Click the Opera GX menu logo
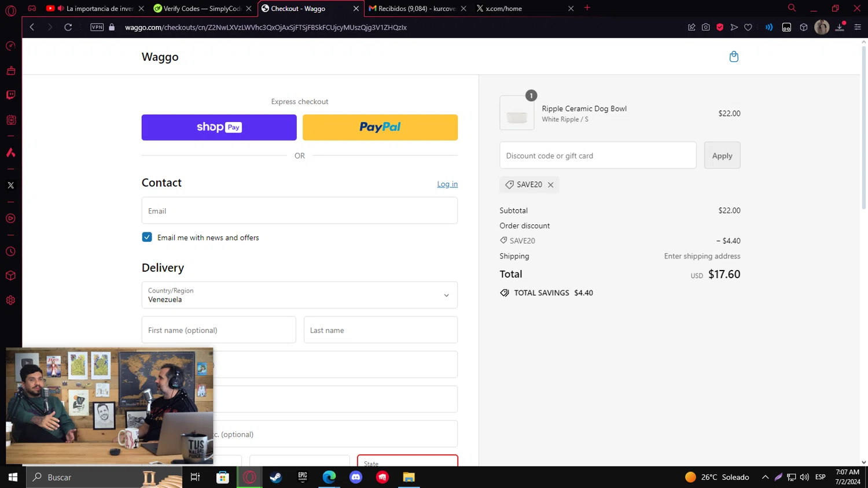 point(10,10)
